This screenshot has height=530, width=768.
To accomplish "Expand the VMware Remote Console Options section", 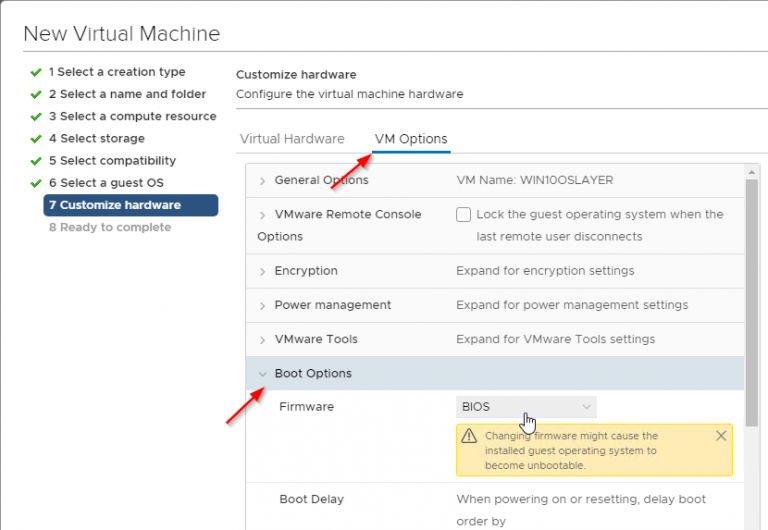I will [262, 215].
